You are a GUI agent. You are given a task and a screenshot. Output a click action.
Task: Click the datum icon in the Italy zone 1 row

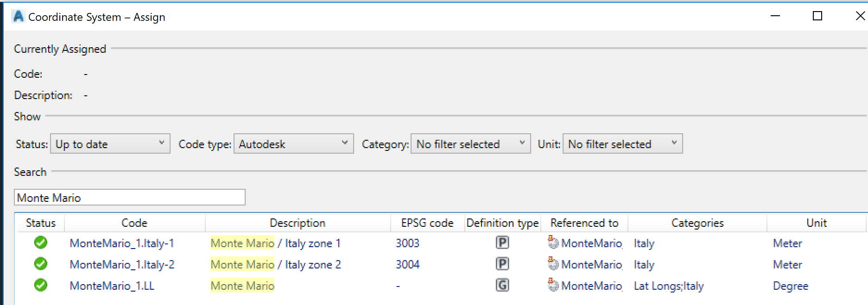click(x=553, y=243)
